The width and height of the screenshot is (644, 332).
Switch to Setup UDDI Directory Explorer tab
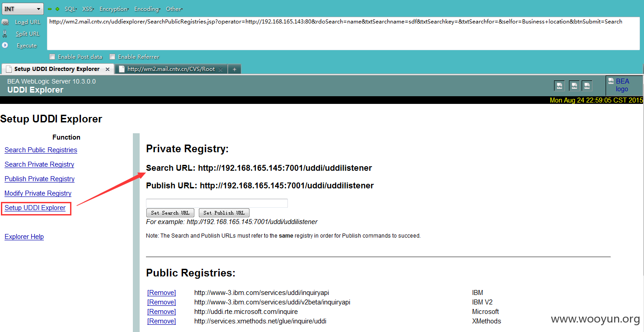tap(57, 69)
